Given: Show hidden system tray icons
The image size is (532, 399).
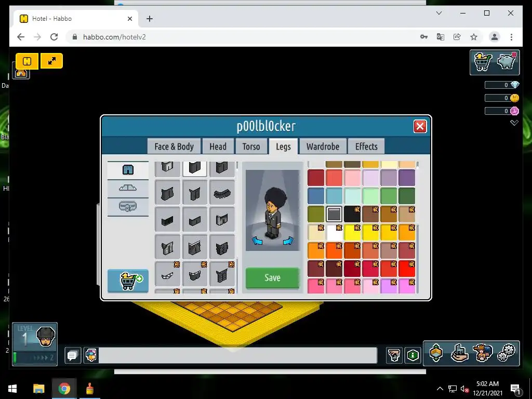Looking at the screenshot, I should pyautogui.click(x=440, y=389).
